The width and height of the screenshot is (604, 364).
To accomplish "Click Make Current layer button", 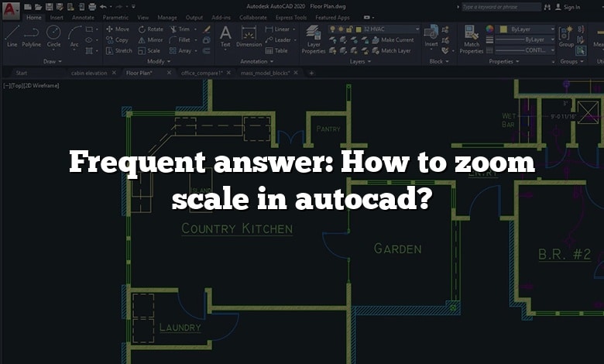I will click(x=393, y=39).
